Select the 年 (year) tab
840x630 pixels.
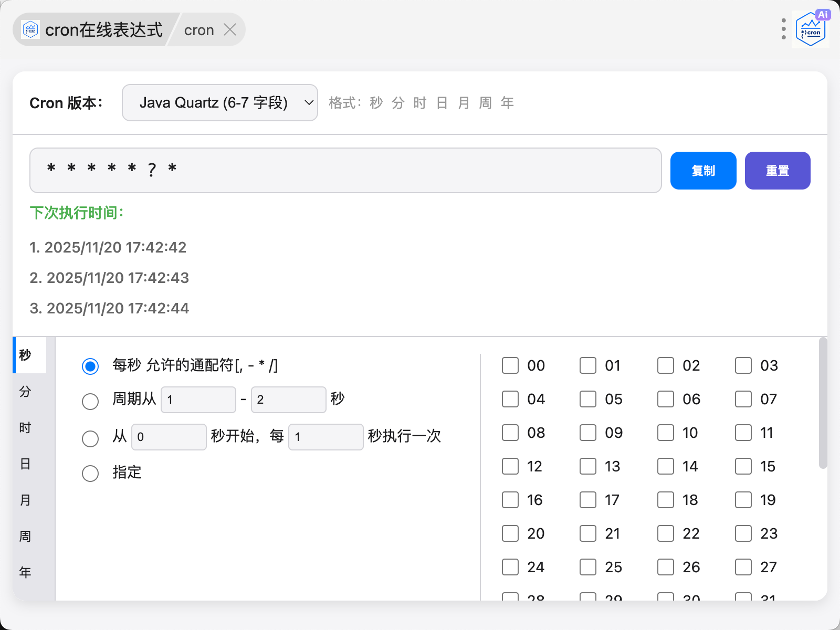point(25,572)
